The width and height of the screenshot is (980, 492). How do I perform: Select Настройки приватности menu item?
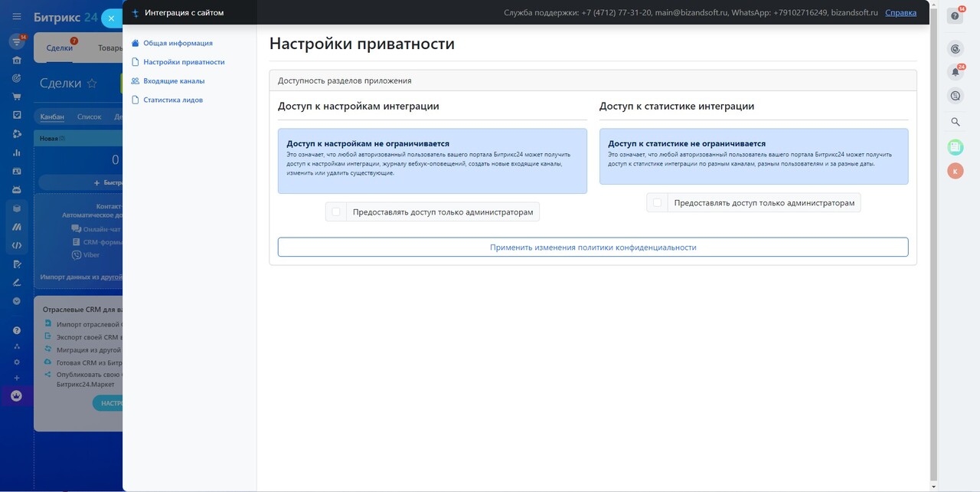[184, 62]
